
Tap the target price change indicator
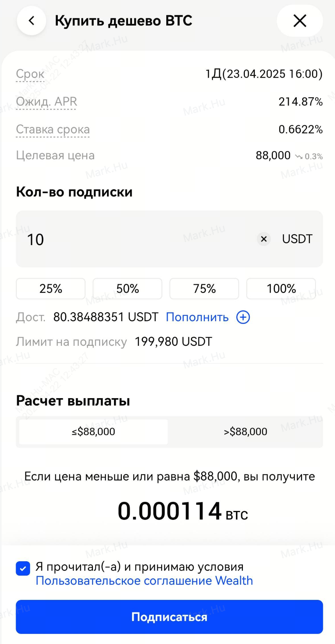309,157
